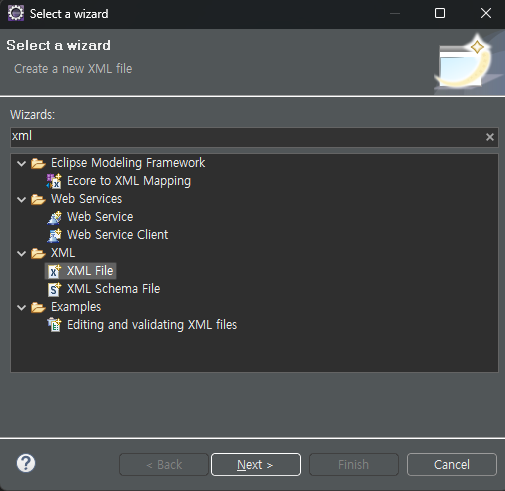Screen dimensions: 505x491
Task: Click the Eclipse Modeling Framework folder icon
Action: pyautogui.click(x=38, y=163)
